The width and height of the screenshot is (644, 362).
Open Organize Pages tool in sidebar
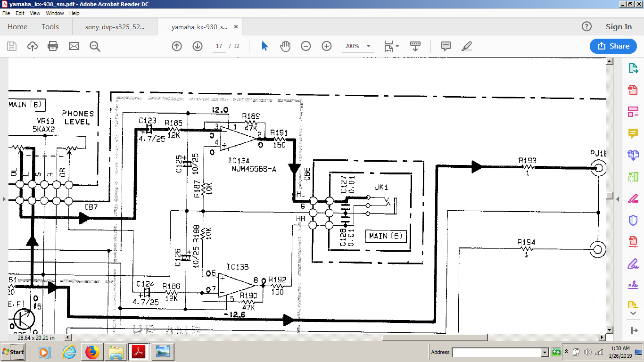point(633,177)
